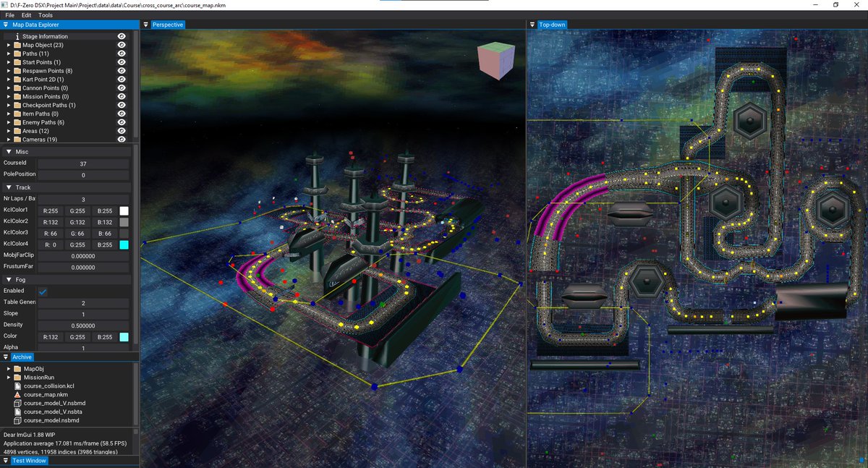Screen dimensions: 868x468
Task: Click the Enemy Paths folder icon
Action: [17, 122]
